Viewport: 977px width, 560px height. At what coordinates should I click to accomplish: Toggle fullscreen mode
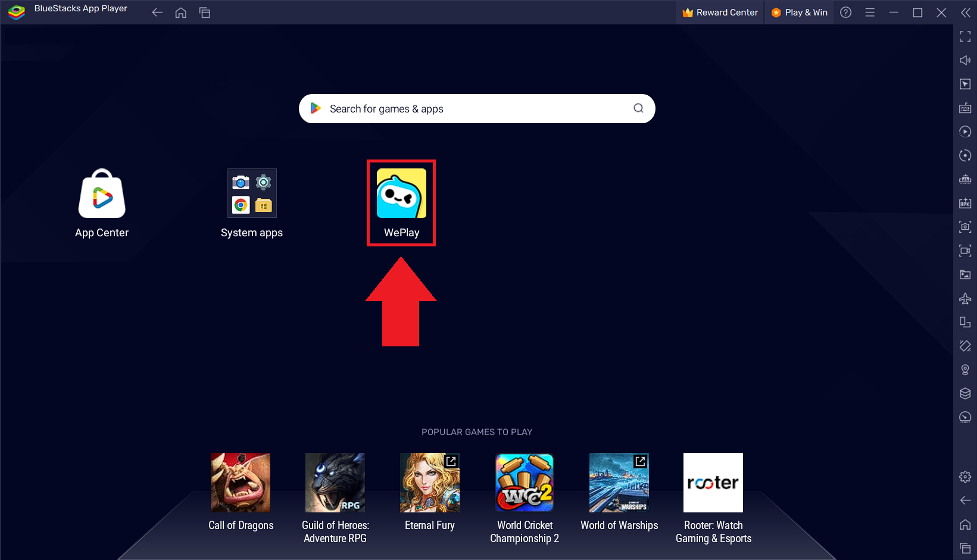(x=964, y=36)
